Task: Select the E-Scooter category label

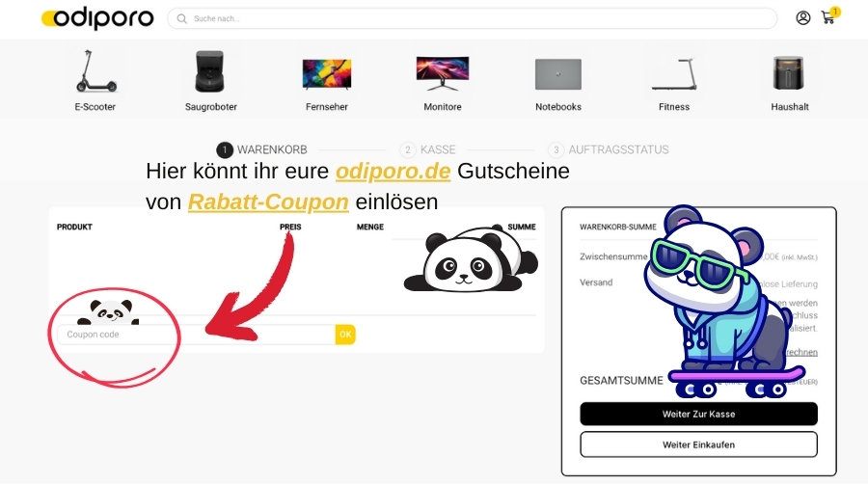Action: pos(95,107)
